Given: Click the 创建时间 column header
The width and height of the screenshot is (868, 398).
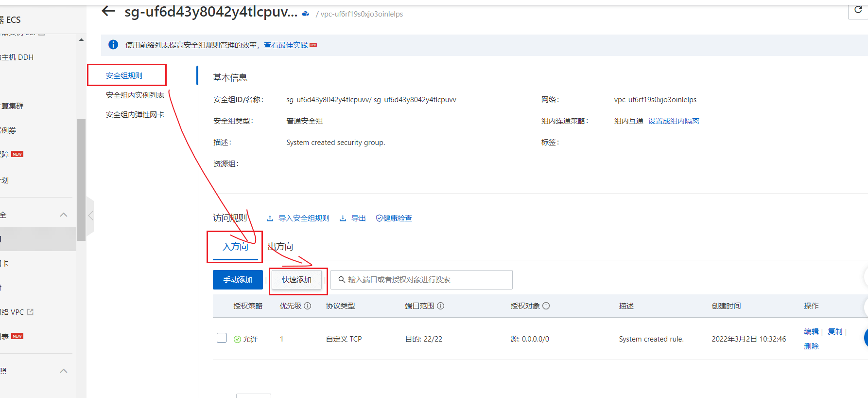Looking at the screenshot, I should [x=726, y=306].
